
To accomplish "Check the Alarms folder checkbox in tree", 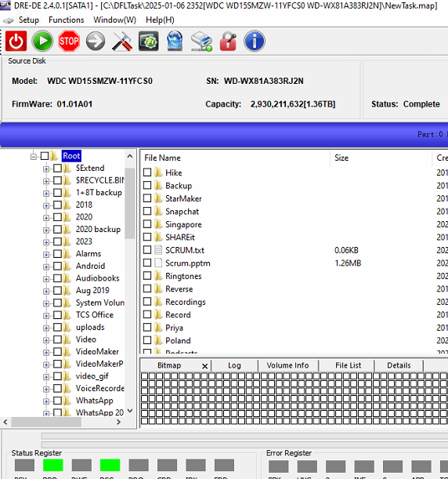I will coord(57,253).
